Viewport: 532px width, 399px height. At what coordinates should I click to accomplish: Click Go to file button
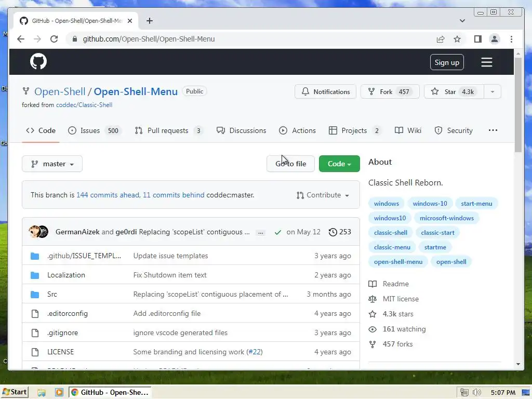click(290, 164)
